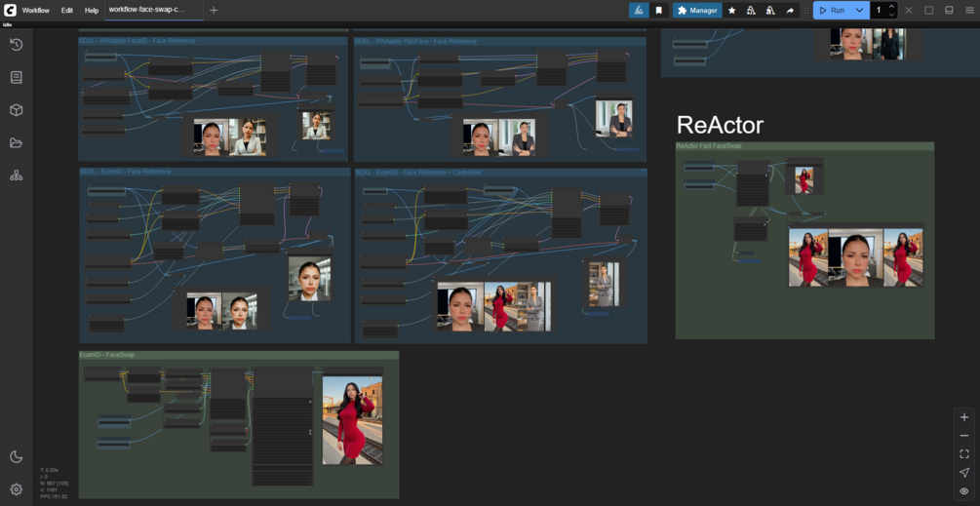Zoom in with the plus canvas button
This screenshot has width=980, height=506.
[x=964, y=417]
